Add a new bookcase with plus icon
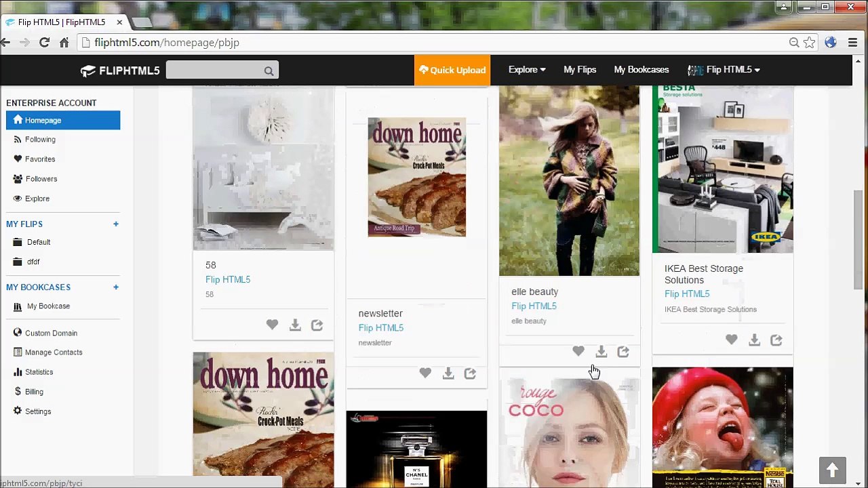Screen dimensions: 868x488 (x=115, y=287)
